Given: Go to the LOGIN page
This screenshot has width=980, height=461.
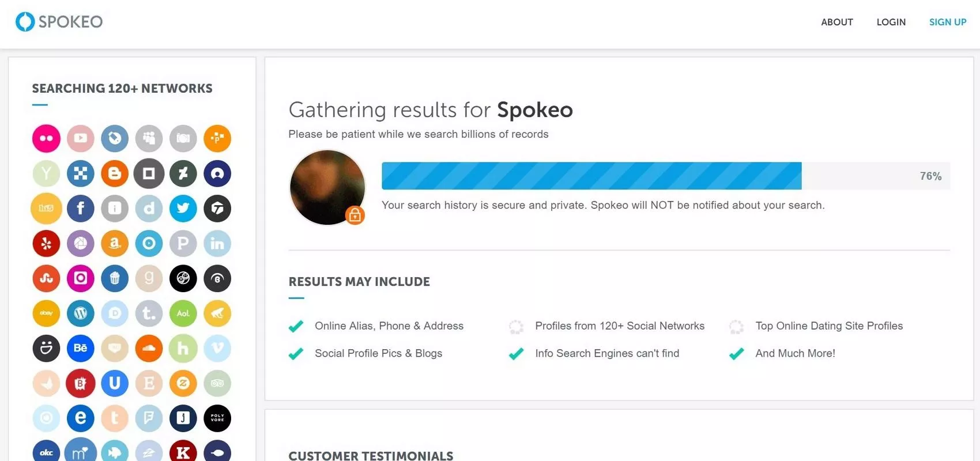Looking at the screenshot, I should tap(891, 22).
